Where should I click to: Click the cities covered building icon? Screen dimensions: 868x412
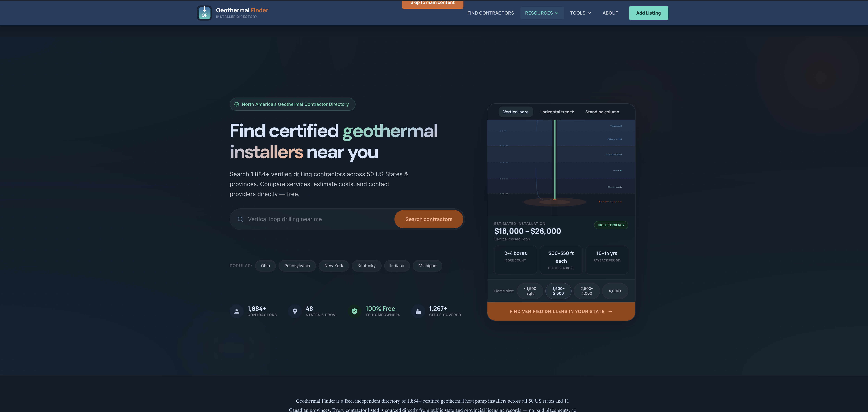[x=418, y=311]
